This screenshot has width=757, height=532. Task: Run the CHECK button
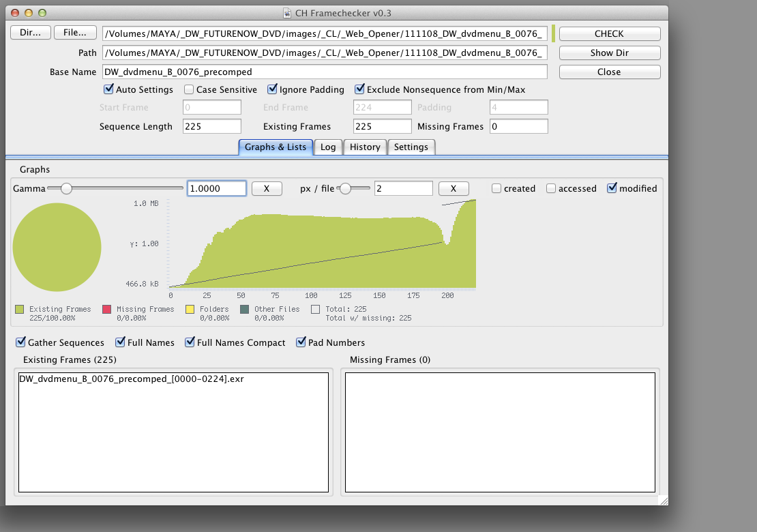[x=609, y=34]
